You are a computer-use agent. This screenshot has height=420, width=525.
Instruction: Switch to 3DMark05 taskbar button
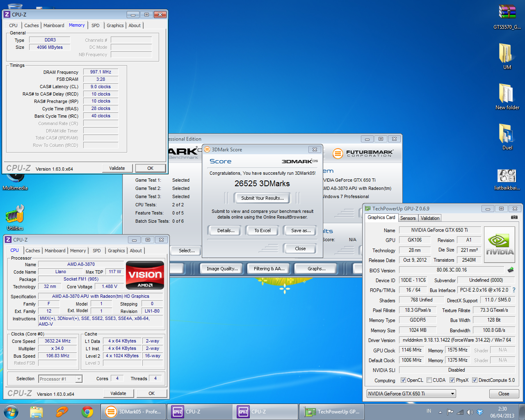(x=134, y=412)
